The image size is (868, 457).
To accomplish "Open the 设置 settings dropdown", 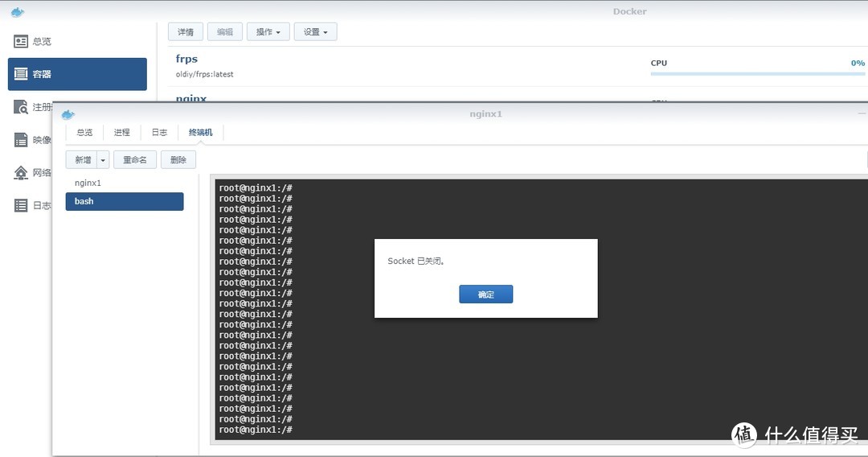I will 315,32.
